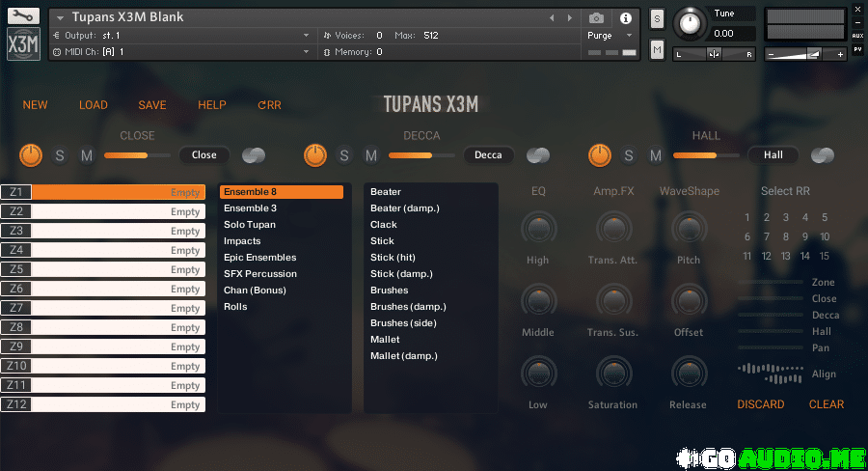The image size is (868, 471).
Task: Click the Trans. Att. knob
Action: pyautogui.click(x=614, y=229)
